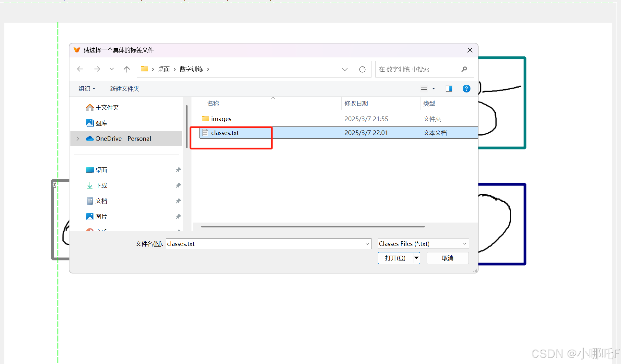Unpin 下载 from quick access
Viewport: 621px width, 364px height.
pyautogui.click(x=178, y=185)
